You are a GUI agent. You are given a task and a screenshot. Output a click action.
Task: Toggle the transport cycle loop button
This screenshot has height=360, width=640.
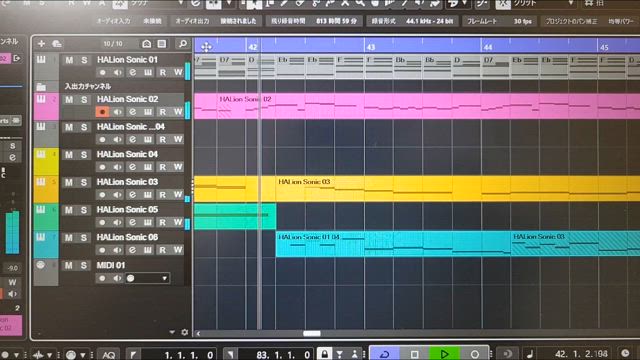click(384, 353)
